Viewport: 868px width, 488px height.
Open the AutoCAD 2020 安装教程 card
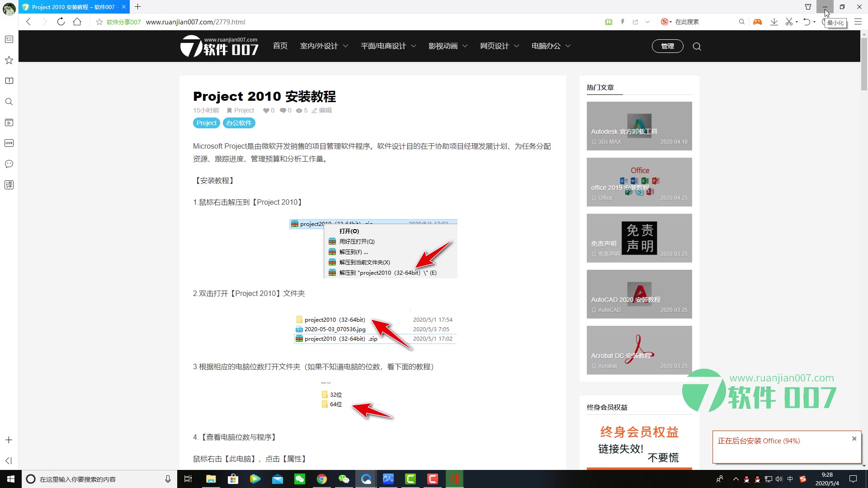coord(639,294)
